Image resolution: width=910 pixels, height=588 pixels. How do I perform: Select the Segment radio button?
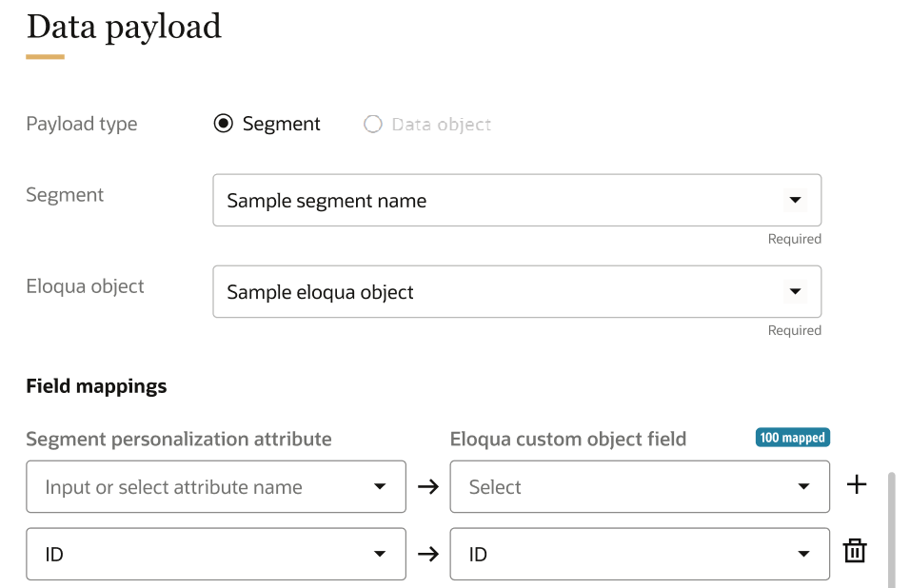(224, 124)
